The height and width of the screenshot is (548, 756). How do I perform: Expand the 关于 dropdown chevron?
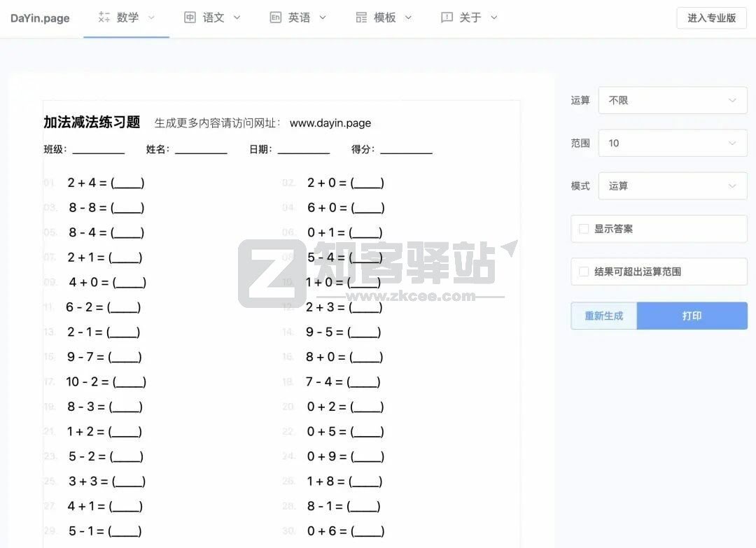coord(493,17)
